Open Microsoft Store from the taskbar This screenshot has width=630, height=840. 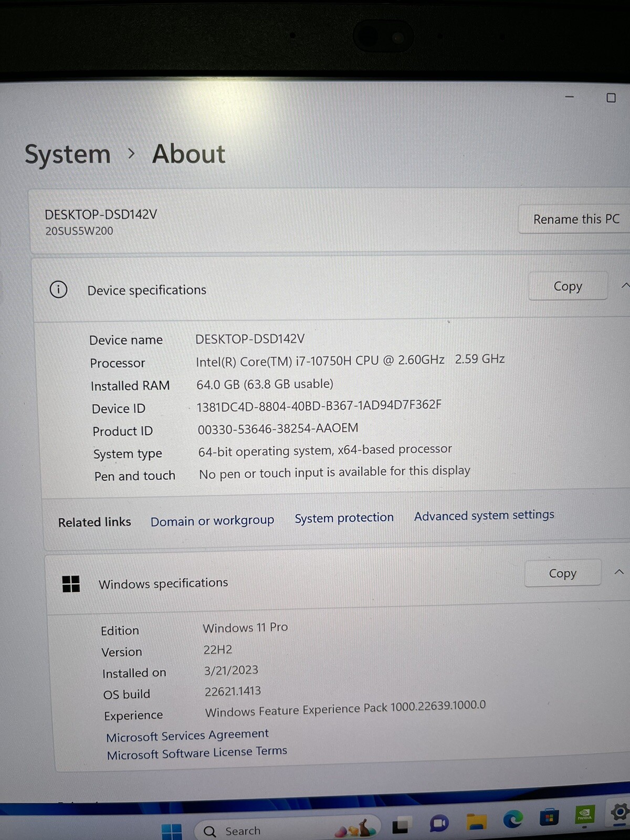[x=549, y=817]
